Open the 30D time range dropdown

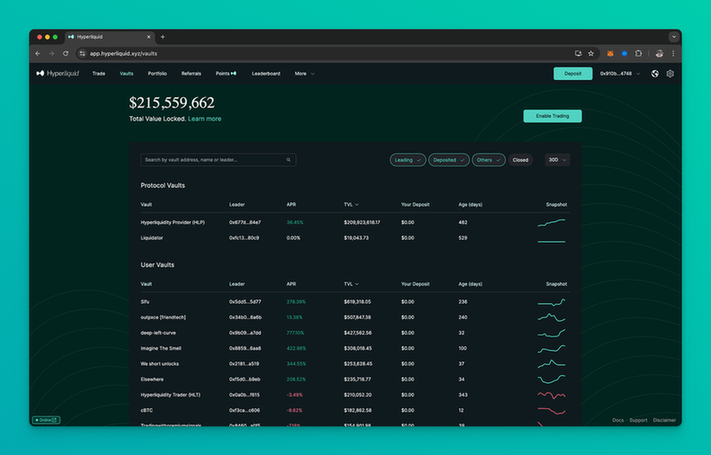(x=556, y=160)
